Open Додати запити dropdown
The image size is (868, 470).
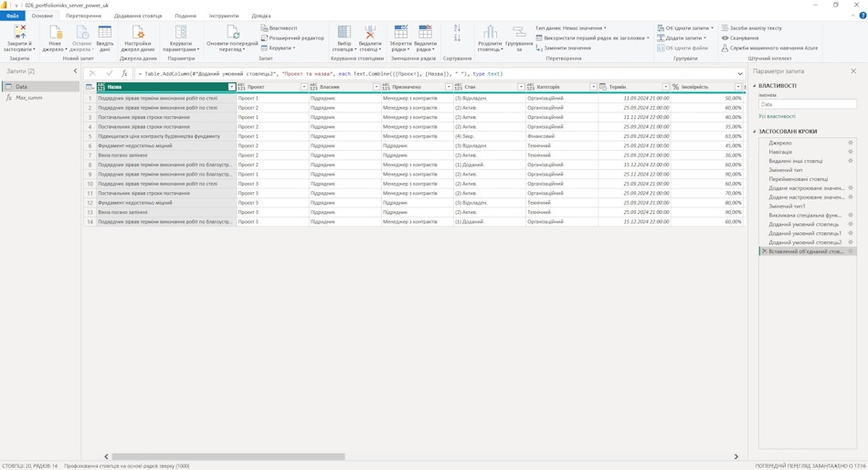pos(682,37)
